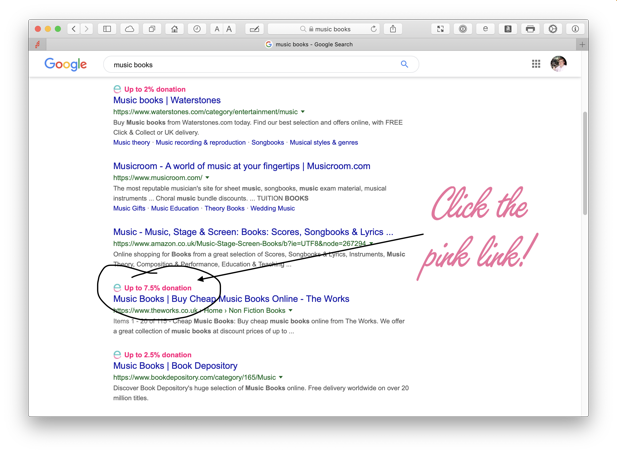
Task: Run search with blue magnifier icon
Action: click(x=404, y=64)
